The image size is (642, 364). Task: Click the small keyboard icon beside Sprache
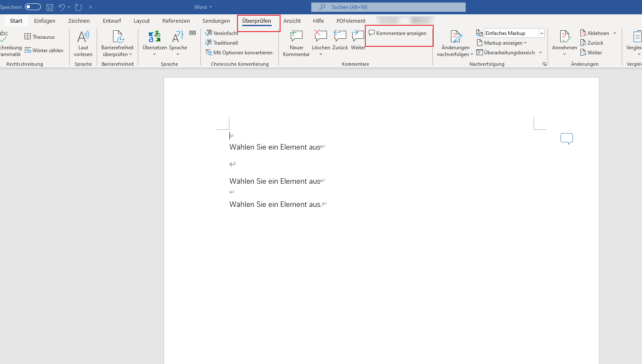click(x=193, y=33)
